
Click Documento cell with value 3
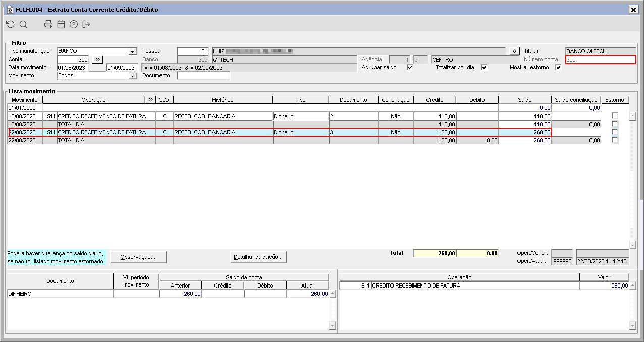(353, 132)
